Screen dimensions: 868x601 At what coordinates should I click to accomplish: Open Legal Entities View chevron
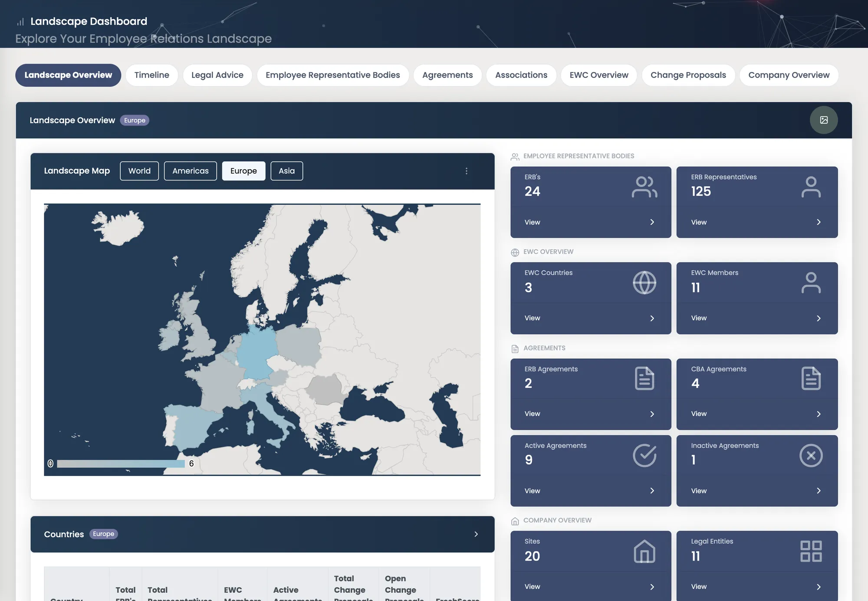(x=819, y=587)
